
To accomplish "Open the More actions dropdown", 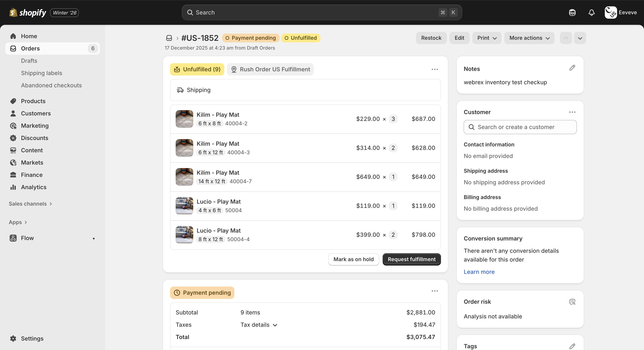I will point(529,38).
